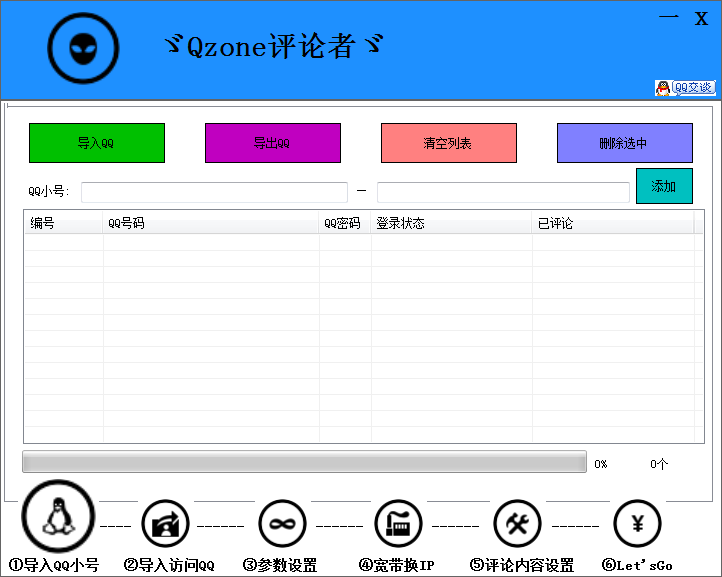
Task: Click the ③参数设置 label
Action: click(280, 565)
